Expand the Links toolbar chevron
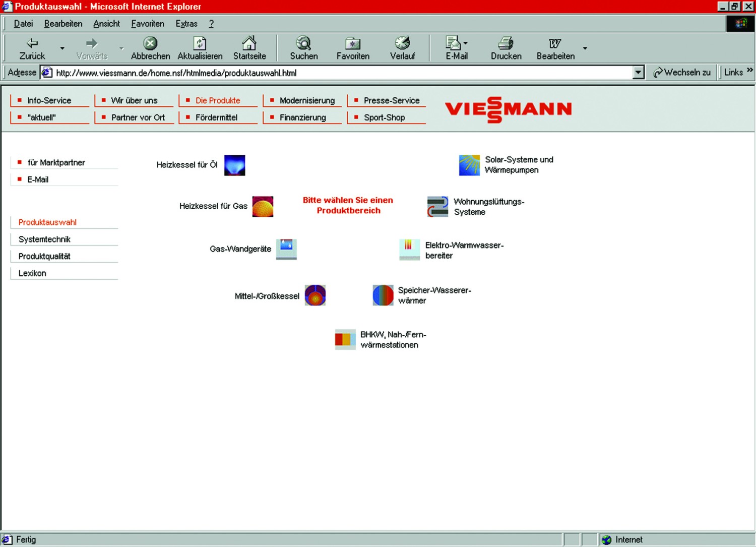The image size is (756, 547). 749,71
